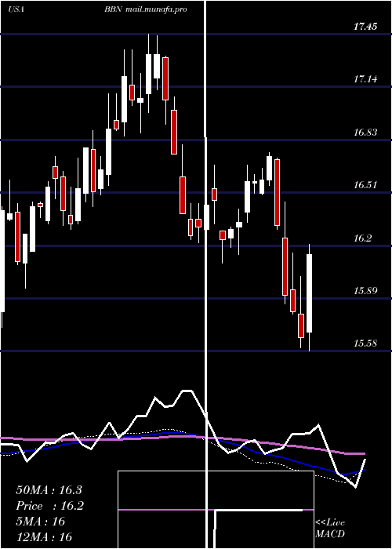Click the 16.51 price axis label
The image size is (392, 549).
(x=365, y=184)
